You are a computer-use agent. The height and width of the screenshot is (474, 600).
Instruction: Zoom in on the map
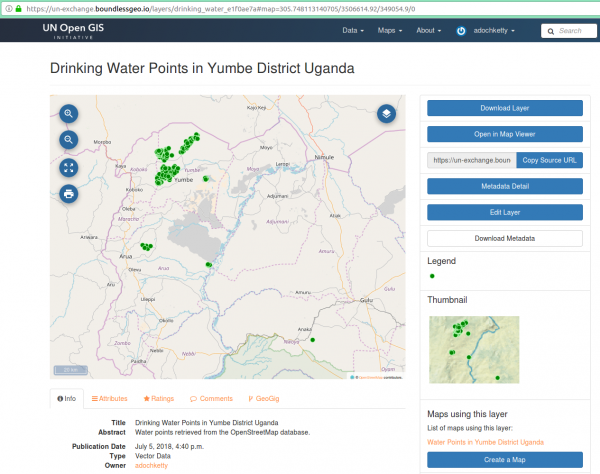click(x=68, y=114)
